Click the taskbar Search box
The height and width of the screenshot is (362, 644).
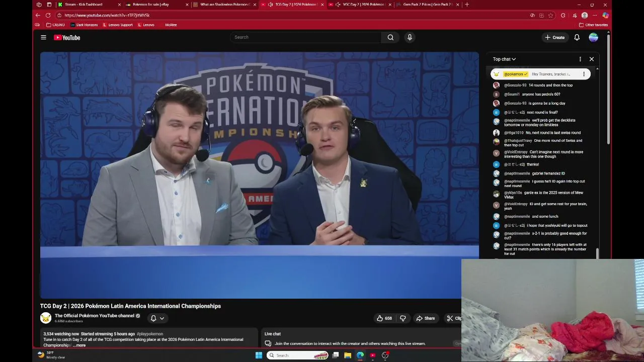(x=298, y=355)
